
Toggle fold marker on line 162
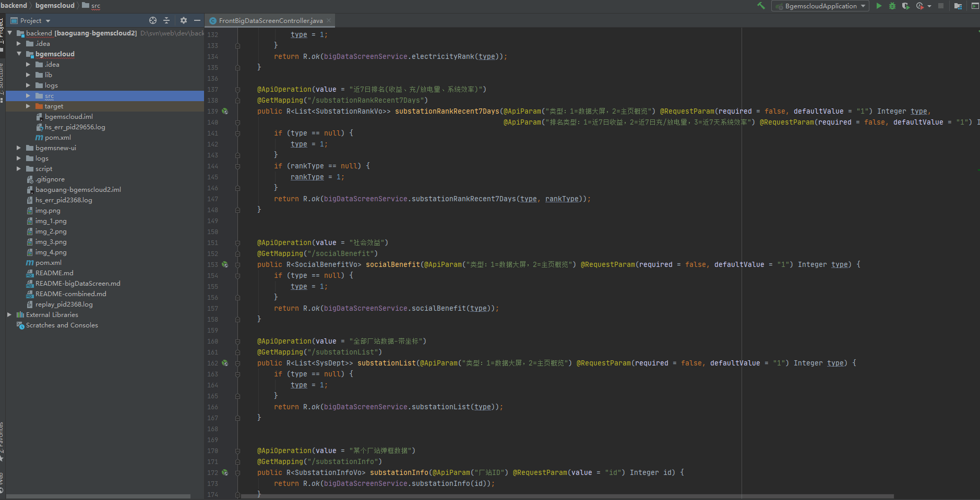tap(237, 363)
